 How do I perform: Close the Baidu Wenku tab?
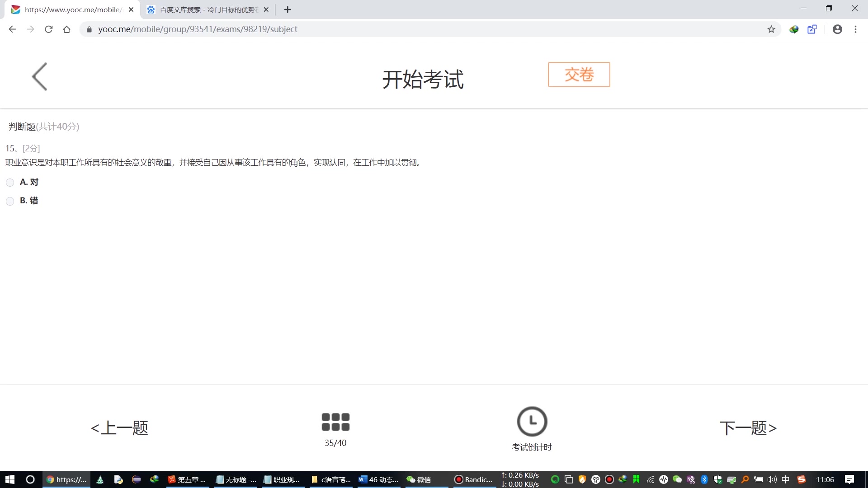266,9
